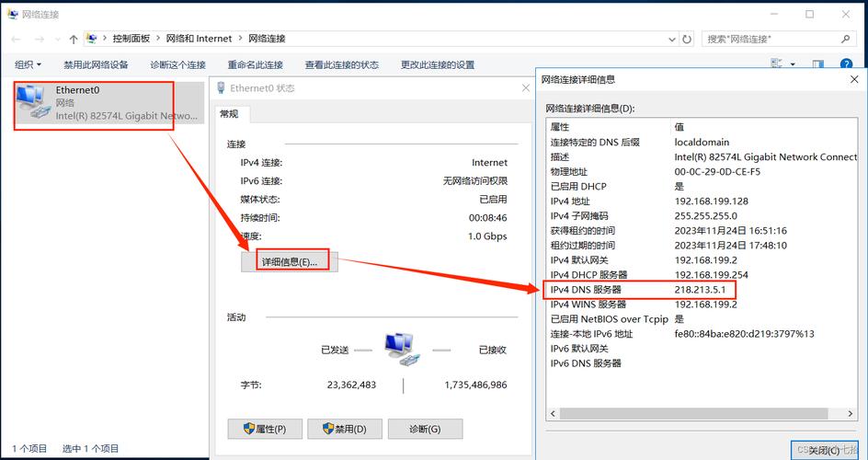Click the change view layout icon
The height and width of the screenshot is (460, 868).
pos(777,64)
